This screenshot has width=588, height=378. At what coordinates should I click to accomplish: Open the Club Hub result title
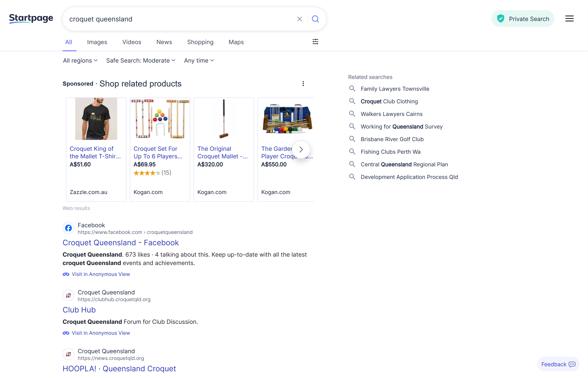click(x=79, y=310)
